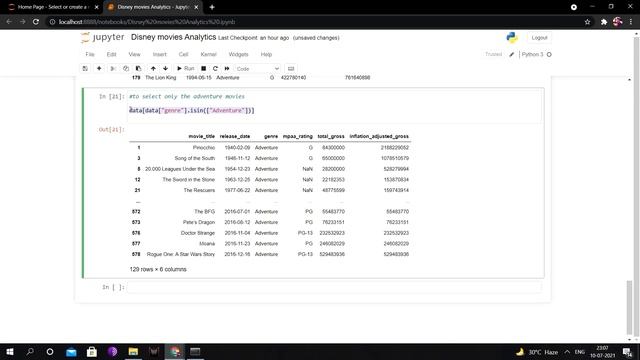Open the notification center icon
The width and height of the screenshot is (640, 360).
click(x=627, y=351)
